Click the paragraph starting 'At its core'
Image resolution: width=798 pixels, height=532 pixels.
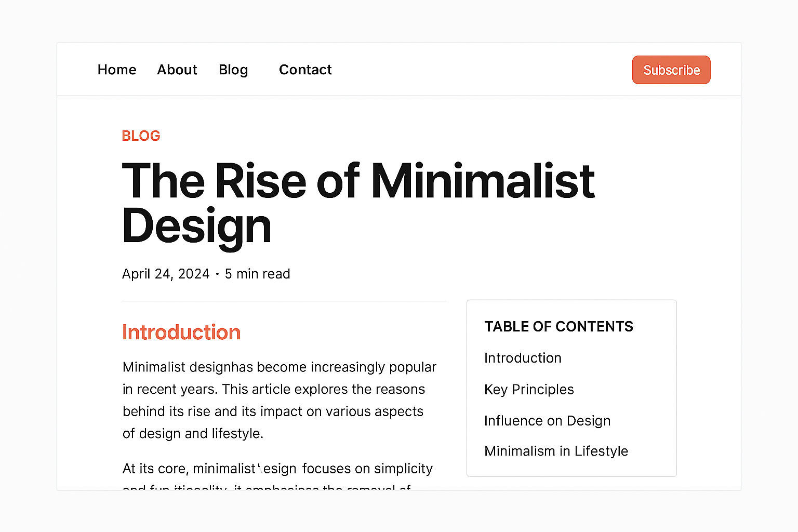(x=277, y=469)
